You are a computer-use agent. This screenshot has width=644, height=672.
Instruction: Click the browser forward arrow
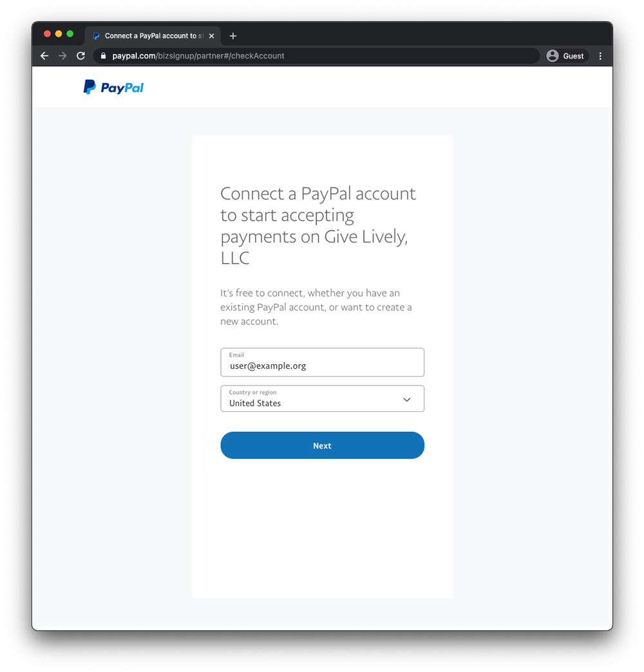pos(62,56)
